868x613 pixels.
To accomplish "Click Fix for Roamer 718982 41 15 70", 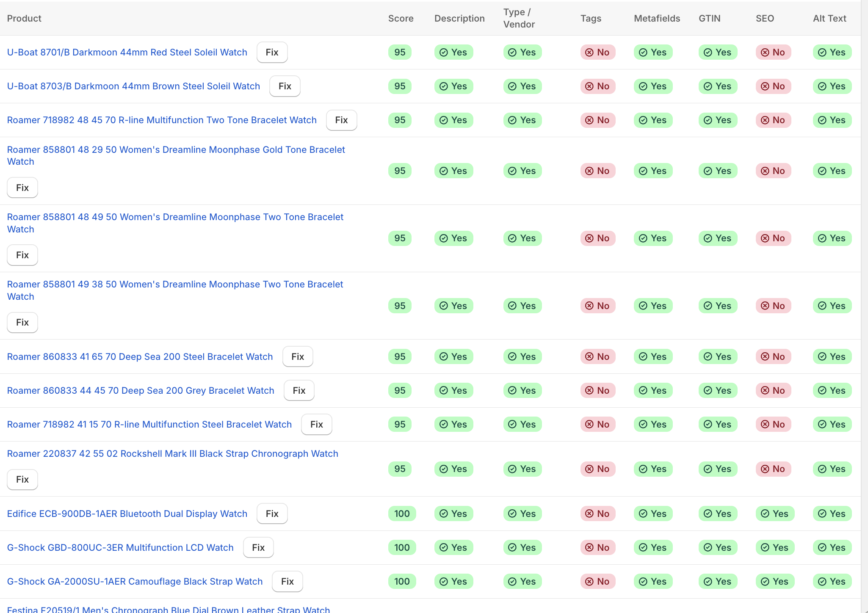I will coord(317,424).
